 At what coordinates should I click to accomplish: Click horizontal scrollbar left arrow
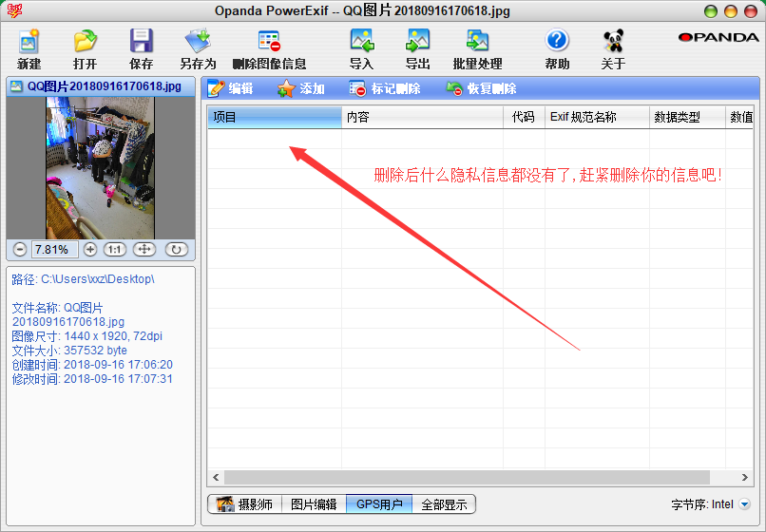(216, 477)
